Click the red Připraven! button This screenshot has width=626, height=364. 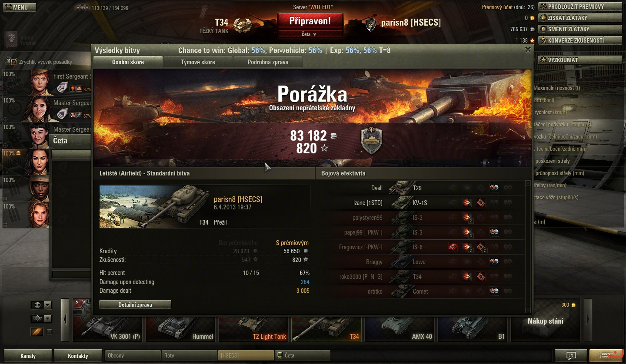point(310,21)
